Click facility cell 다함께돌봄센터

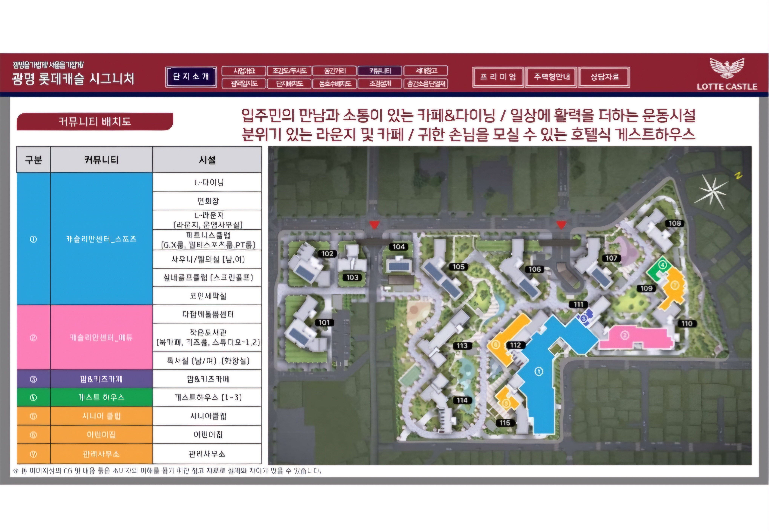(x=207, y=314)
